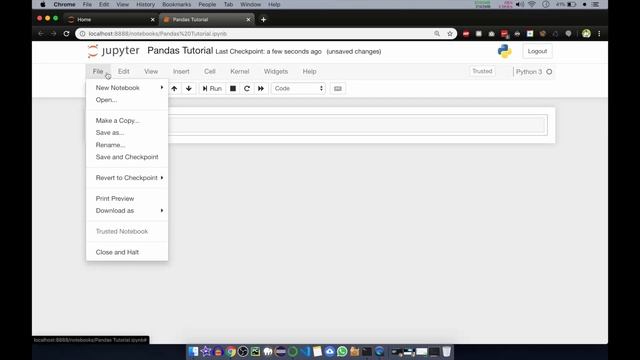Click the Python logo icon

click(x=504, y=51)
